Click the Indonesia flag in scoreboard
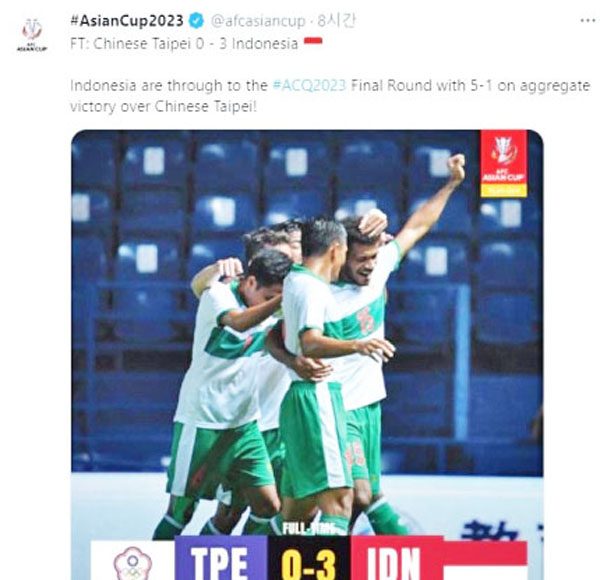This screenshot has width=600, height=580. click(x=485, y=561)
